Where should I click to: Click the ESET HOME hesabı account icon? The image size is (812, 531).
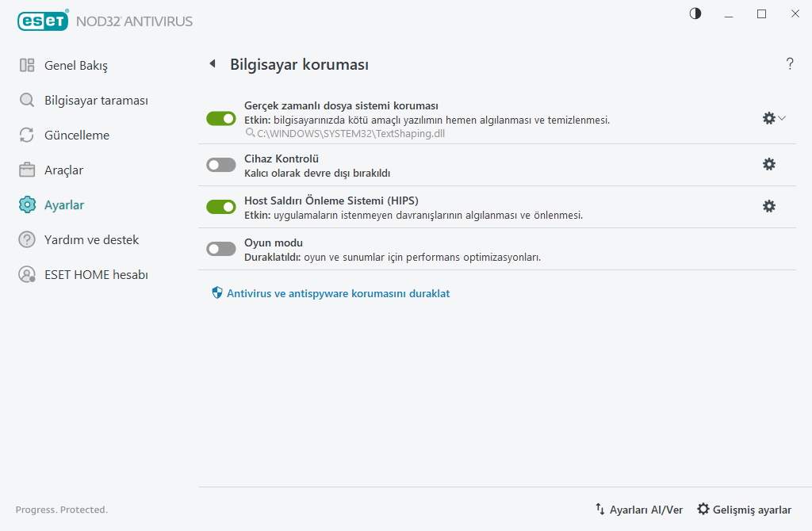click(27, 274)
